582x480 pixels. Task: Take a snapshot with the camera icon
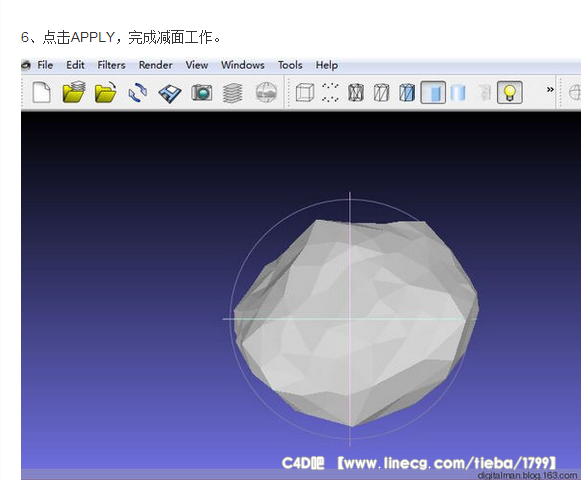(202, 92)
